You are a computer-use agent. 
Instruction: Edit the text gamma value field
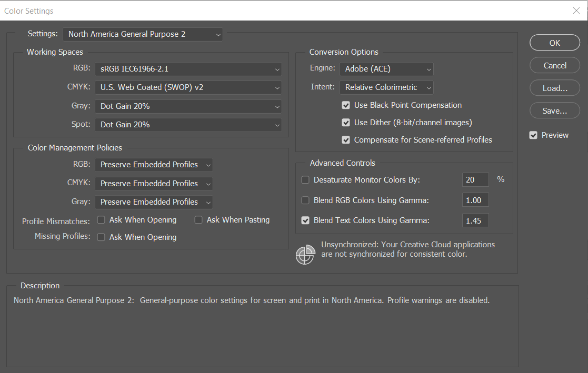[x=475, y=220]
